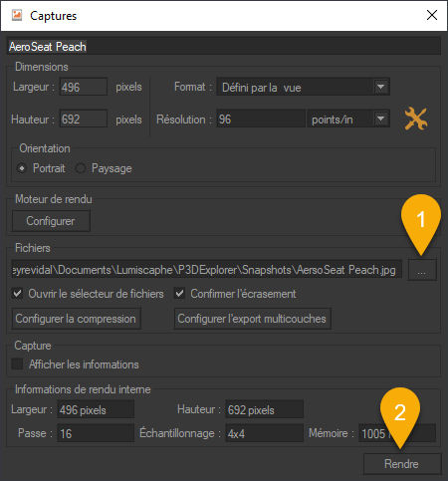
Task: Click the Résolution 96 field
Action: (x=261, y=119)
